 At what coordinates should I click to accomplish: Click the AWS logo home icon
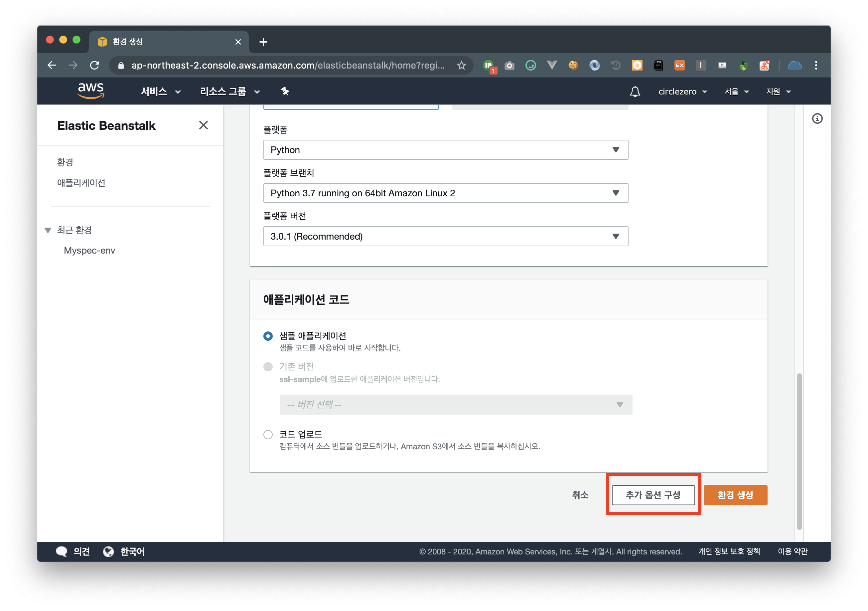[90, 91]
